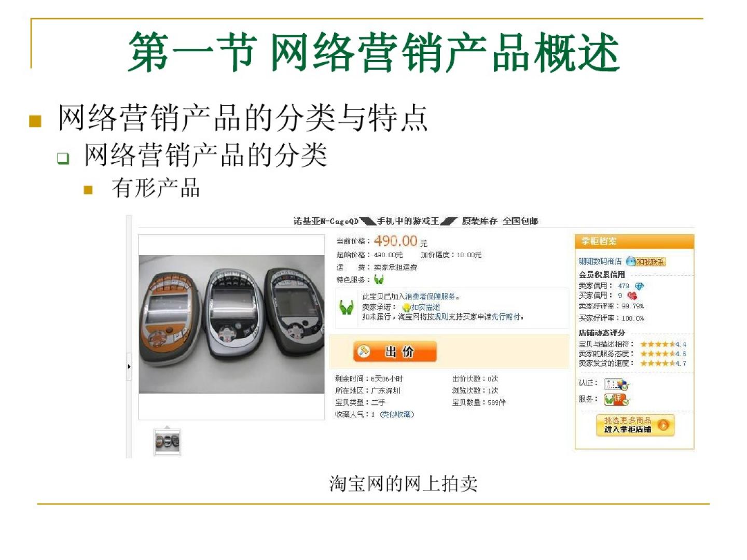
Task: Open the 先行赔付 link
Action: tap(506, 317)
